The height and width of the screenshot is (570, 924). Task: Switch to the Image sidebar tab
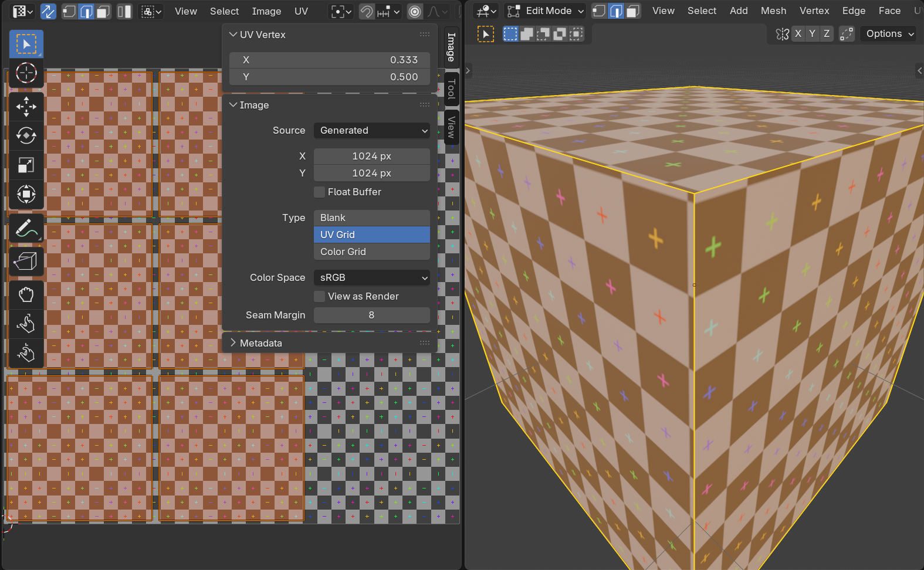pos(451,47)
